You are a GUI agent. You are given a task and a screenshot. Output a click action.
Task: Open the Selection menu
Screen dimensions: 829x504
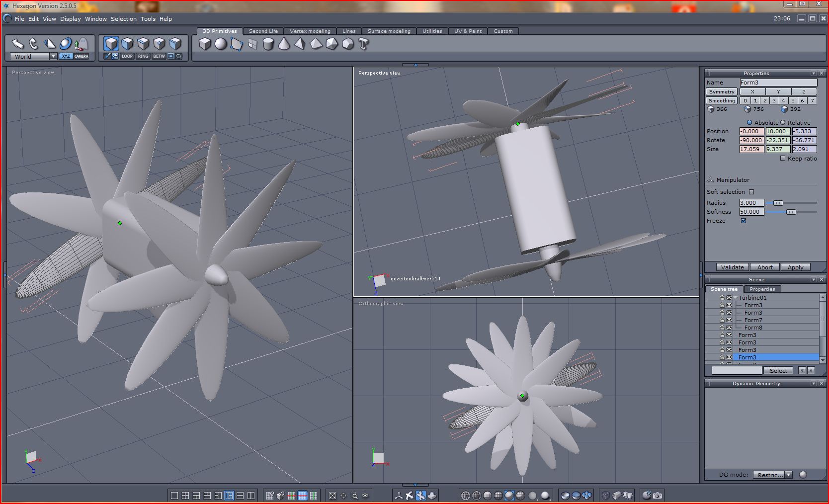[124, 19]
